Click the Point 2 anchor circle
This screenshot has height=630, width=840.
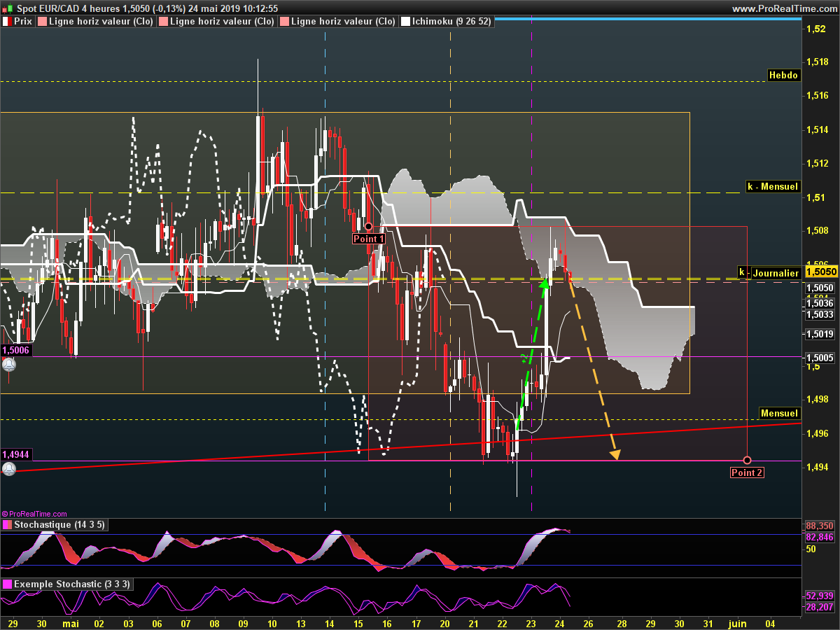[x=747, y=460]
